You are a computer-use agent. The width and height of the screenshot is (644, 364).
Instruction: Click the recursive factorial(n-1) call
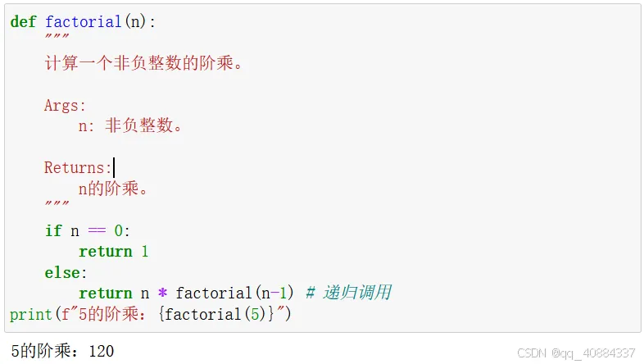tap(234, 293)
